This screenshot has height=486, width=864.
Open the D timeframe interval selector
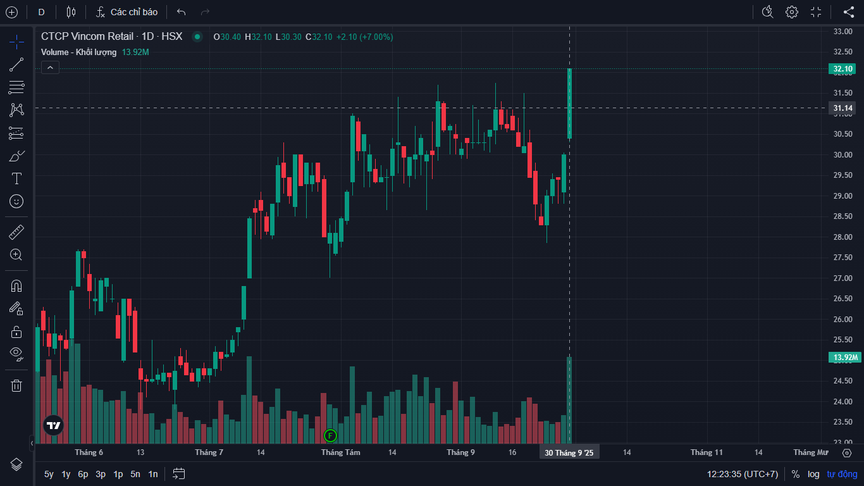coord(41,12)
